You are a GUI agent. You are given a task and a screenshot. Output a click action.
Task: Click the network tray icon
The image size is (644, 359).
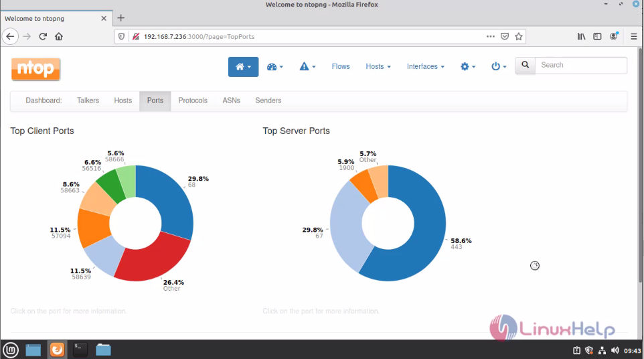(x=602, y=350)
